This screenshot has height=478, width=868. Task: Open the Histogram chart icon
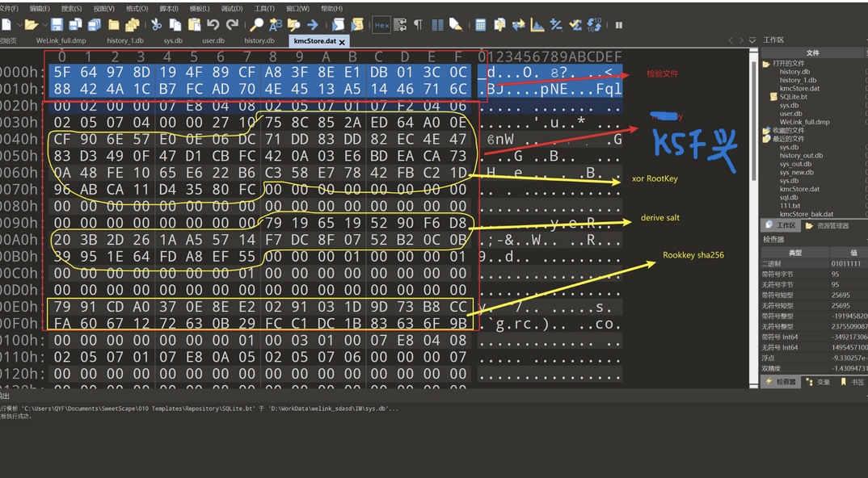coord(537,24)
